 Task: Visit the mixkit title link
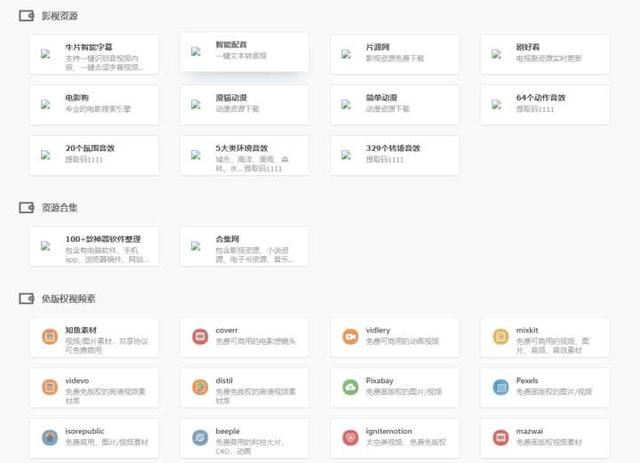527,330
